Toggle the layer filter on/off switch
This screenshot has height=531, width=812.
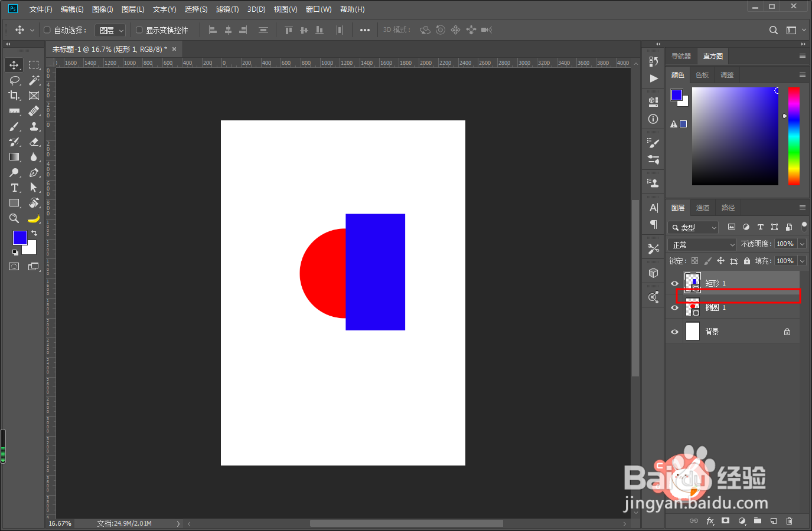(804, 227)
